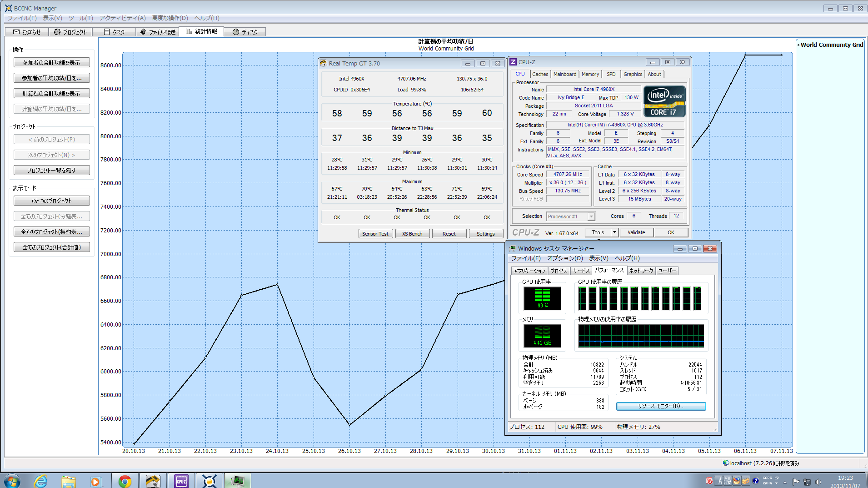Click the CPU-Z taskbar icon

(181, 481)
